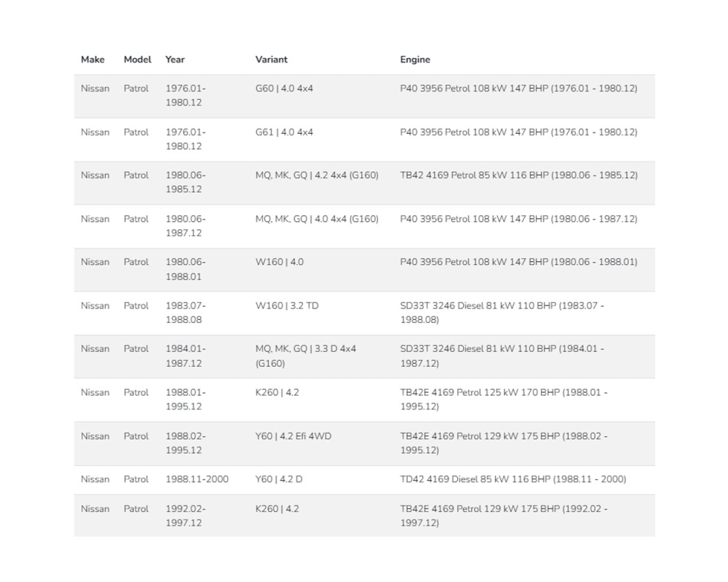Click the Engine column header

(415, 60)
